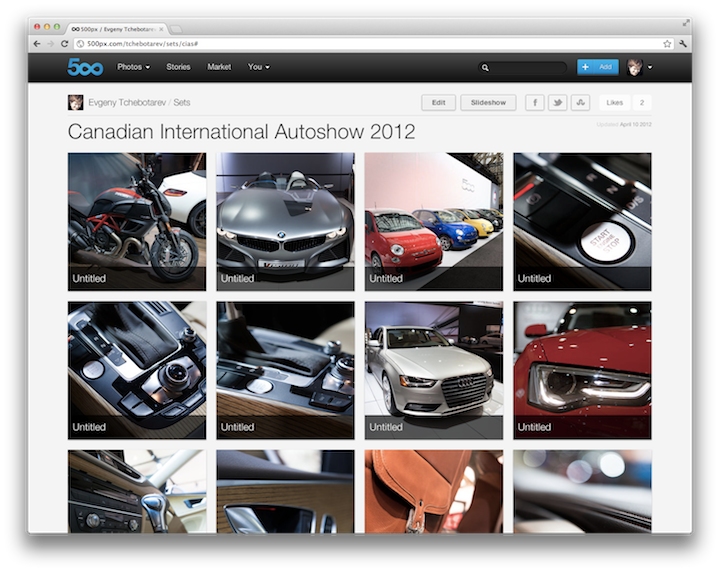Open the silver BMW concept photo
The image size is (720, 572).
285,222
